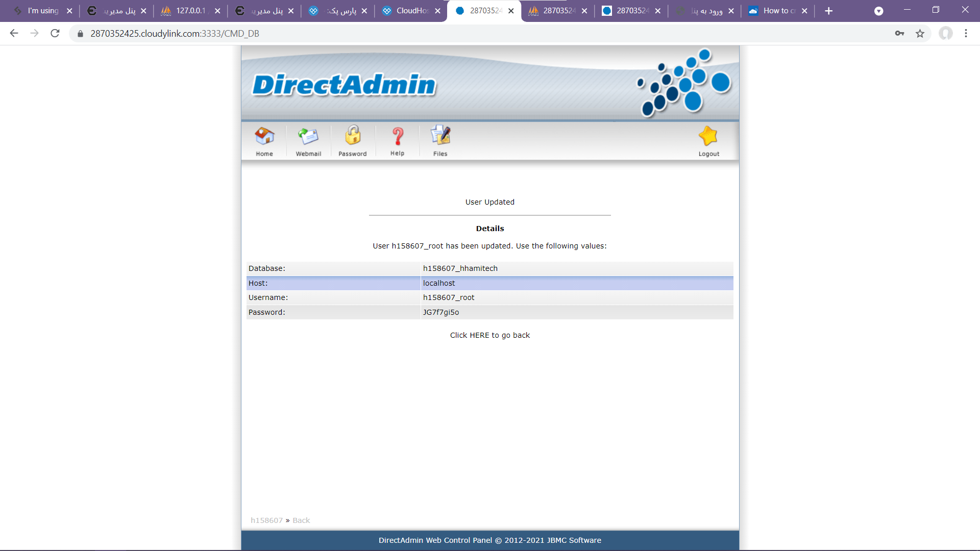Expand the tab search dropdown arrow
The width and height of the screenshot is (980, 551).
878,11
